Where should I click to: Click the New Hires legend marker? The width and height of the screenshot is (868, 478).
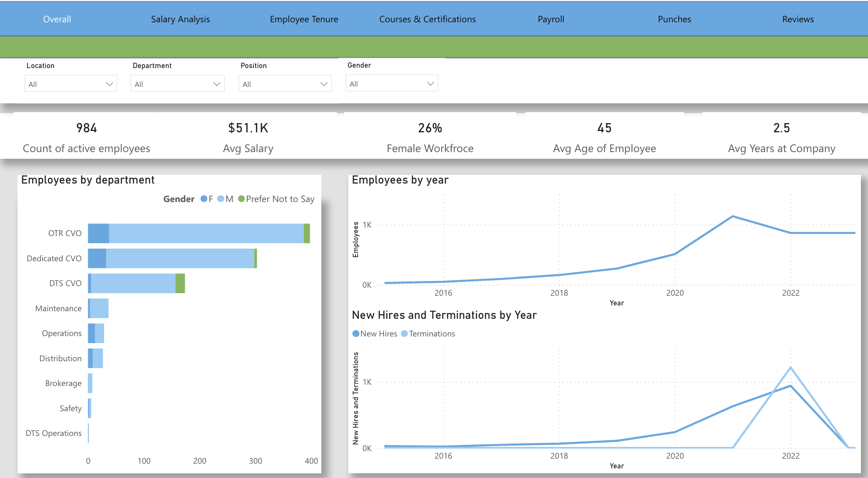[356, 334]
